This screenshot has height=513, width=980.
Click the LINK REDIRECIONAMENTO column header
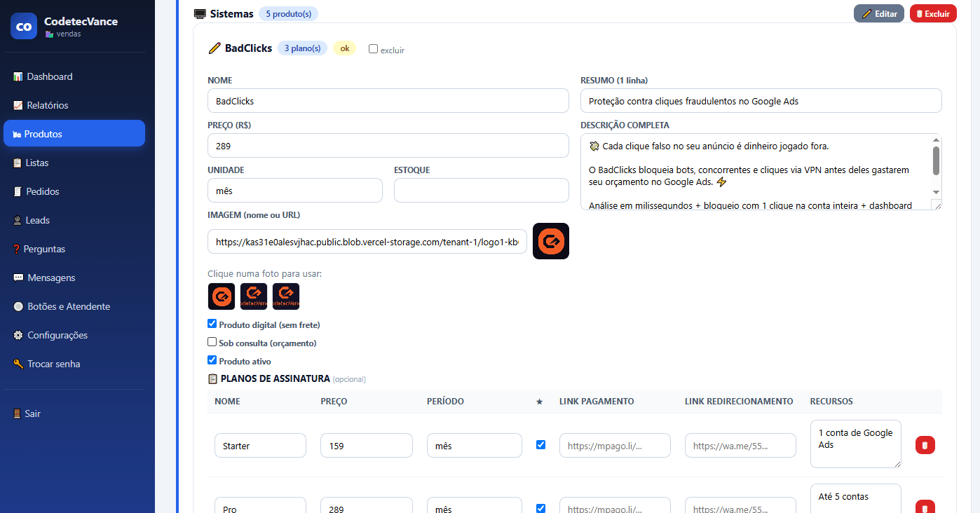coord(739,402)
